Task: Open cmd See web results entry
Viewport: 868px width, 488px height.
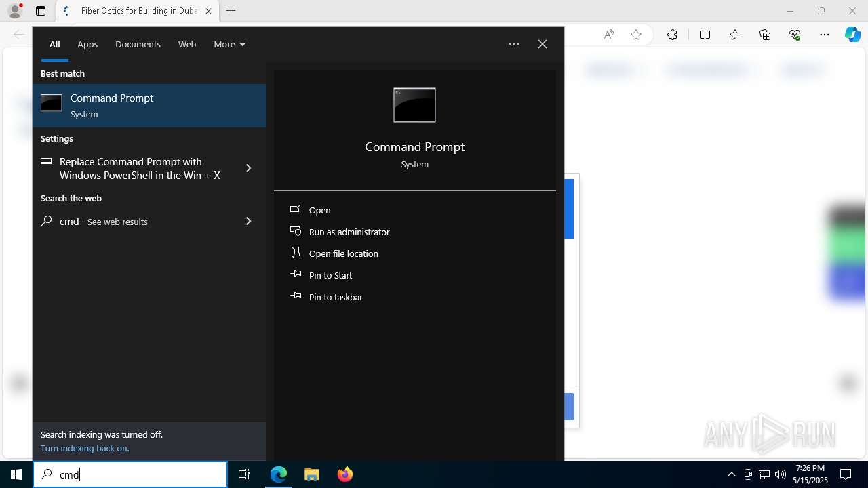Action: point(134,221)
